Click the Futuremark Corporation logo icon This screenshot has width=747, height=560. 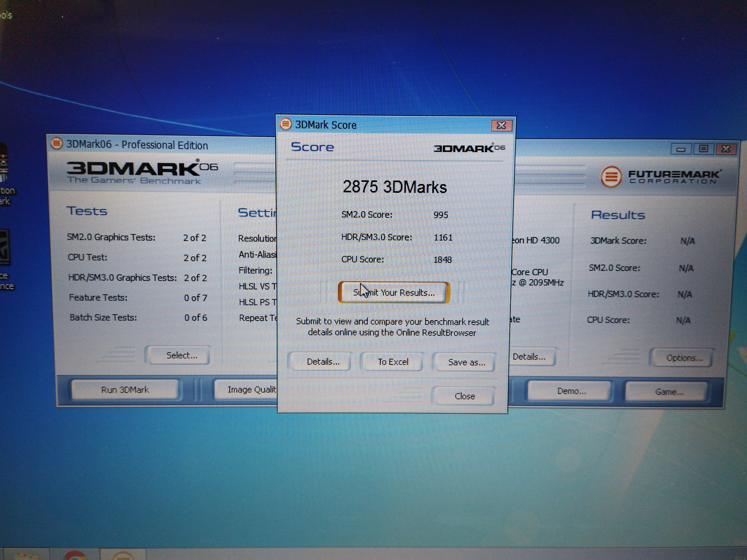coord(611,177)
